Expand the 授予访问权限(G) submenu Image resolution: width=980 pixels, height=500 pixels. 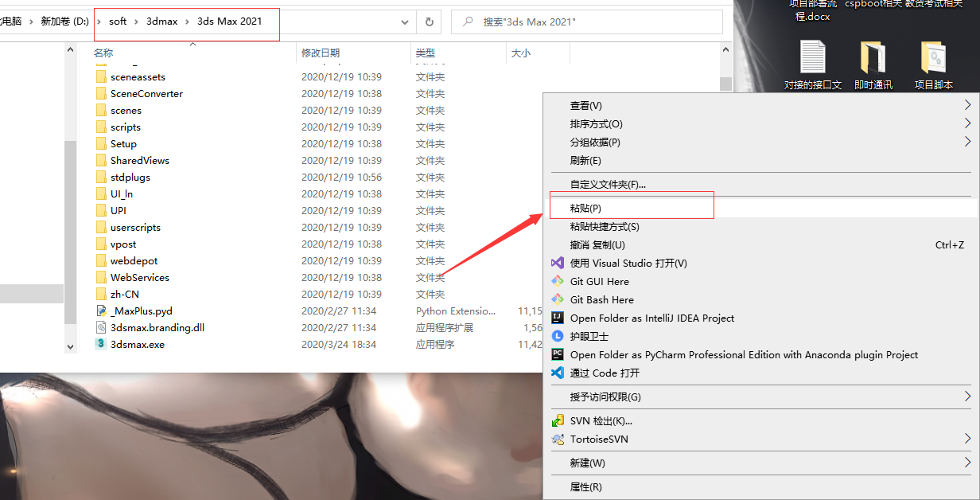click(x=967, y=396)
